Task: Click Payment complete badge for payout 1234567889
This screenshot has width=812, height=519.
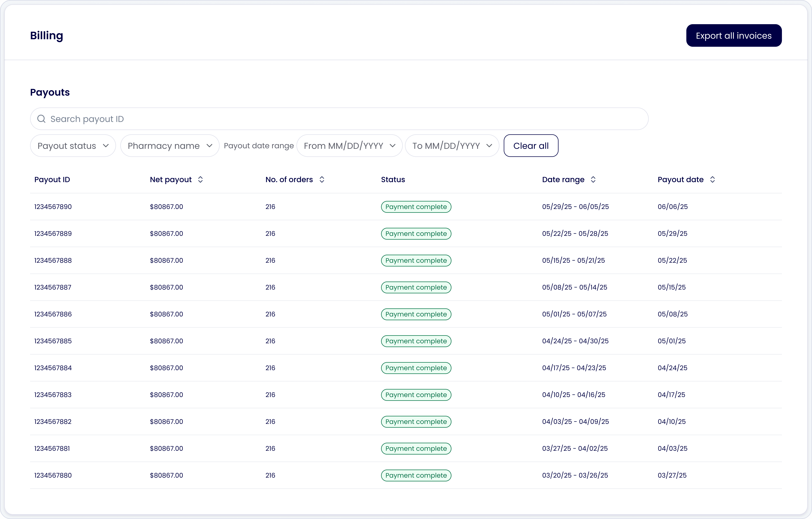Action: (416, 234)
